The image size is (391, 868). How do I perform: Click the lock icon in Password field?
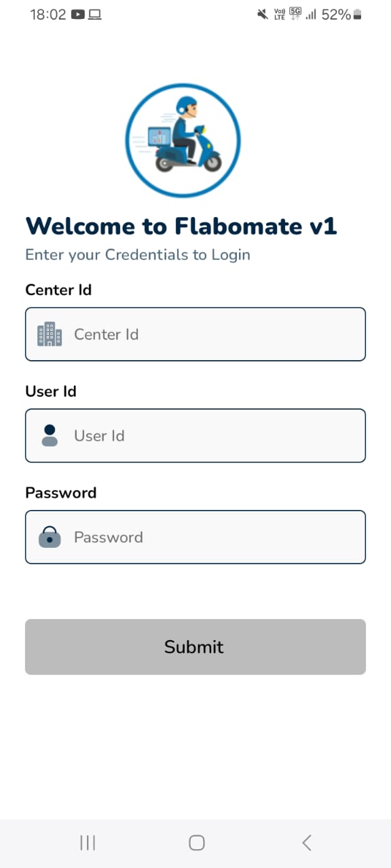pos(50,537)
